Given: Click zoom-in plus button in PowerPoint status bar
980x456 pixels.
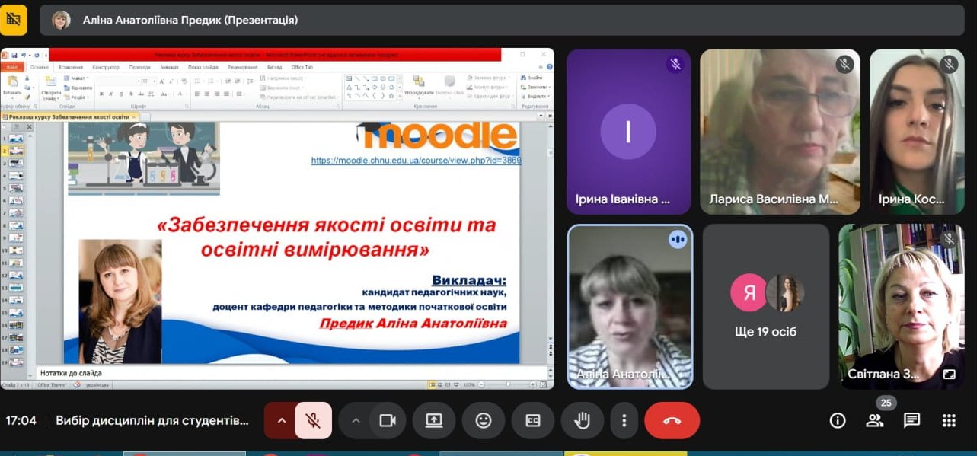Looking at the screenshot, I should [532, 384].
